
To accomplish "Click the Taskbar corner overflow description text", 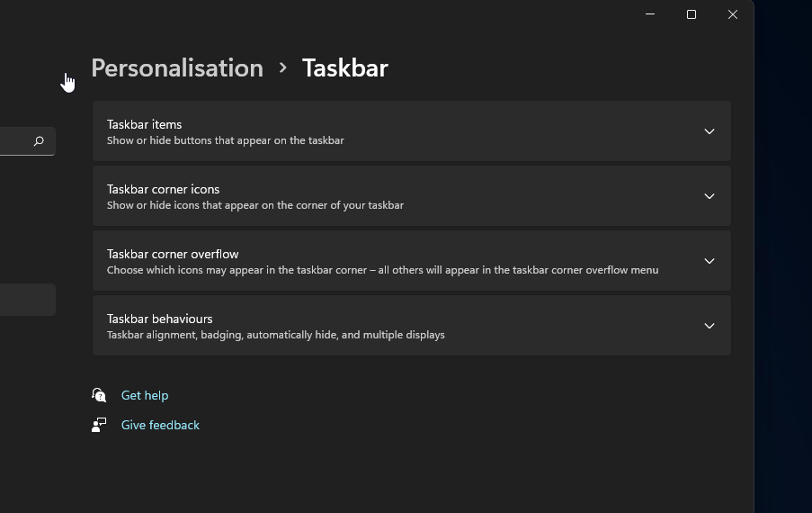I will (x=382, y=270).
